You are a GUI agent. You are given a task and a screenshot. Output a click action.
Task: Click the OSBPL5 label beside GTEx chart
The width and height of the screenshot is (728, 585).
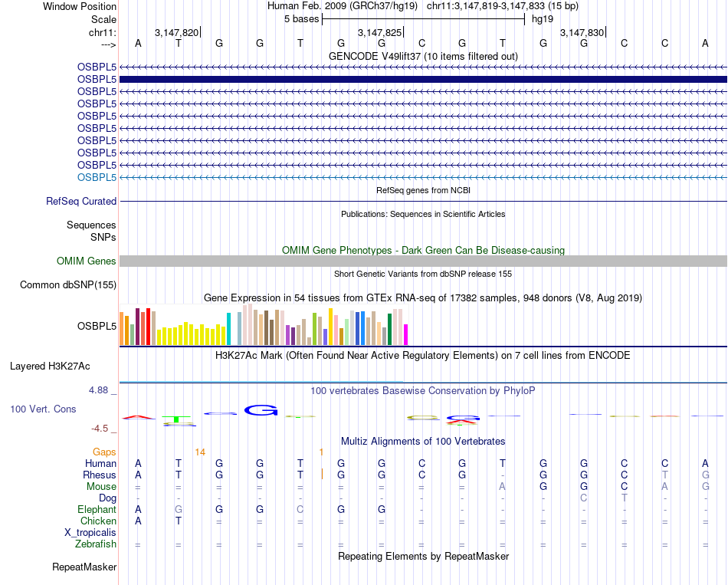click(97, 326)
